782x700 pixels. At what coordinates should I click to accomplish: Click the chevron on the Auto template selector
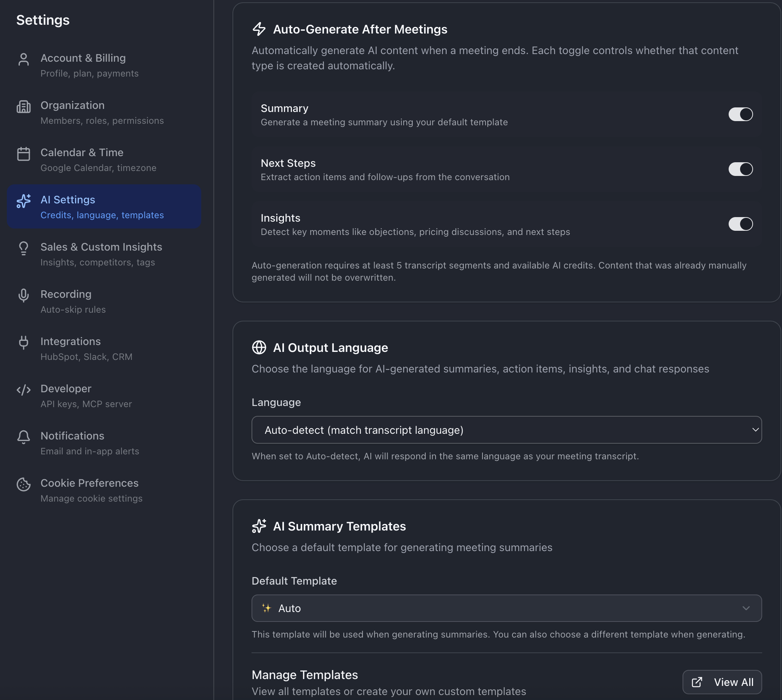(746, 608)
